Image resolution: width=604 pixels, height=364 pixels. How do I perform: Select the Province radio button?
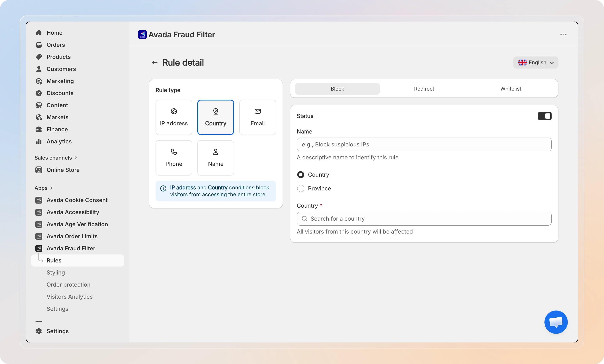300,188
